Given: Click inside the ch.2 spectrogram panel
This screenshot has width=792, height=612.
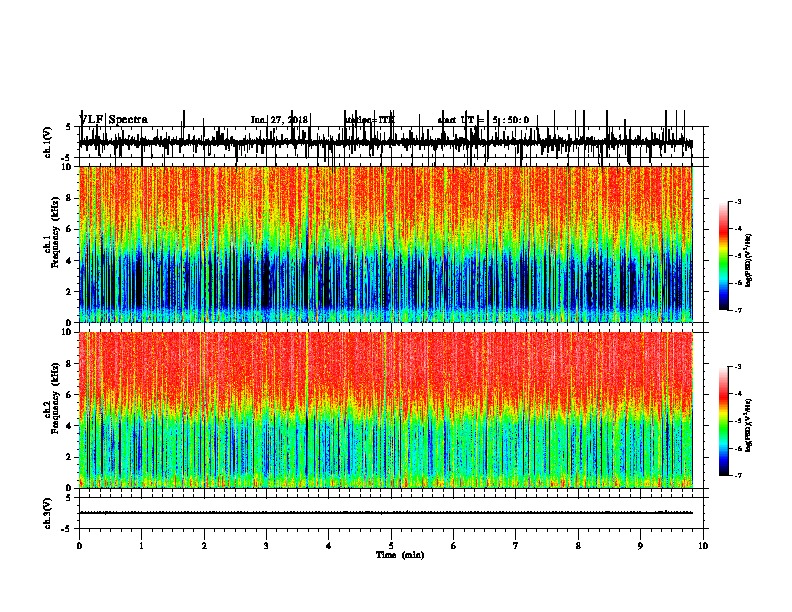Looking at the screenshot, I should (x=386, y=410).
